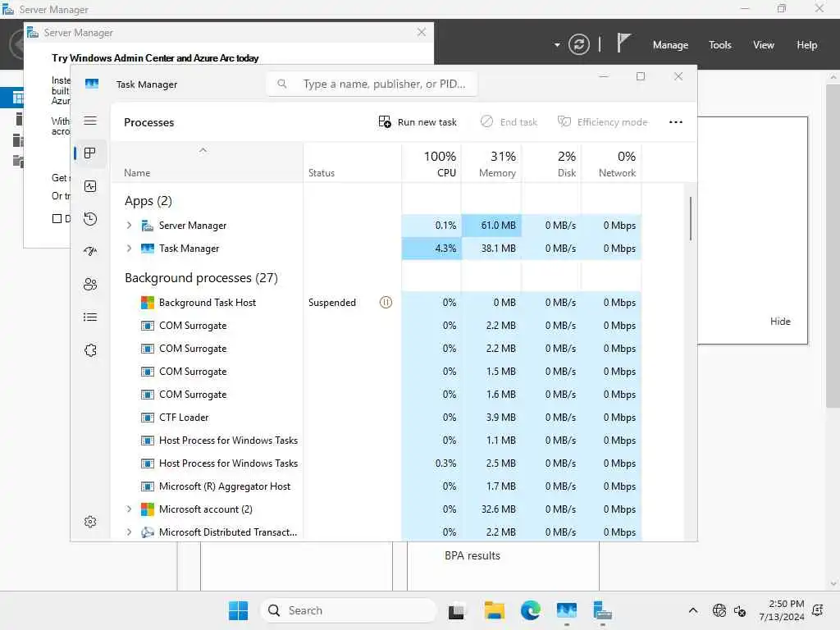Show hidden system tray icons chevron

692,610
